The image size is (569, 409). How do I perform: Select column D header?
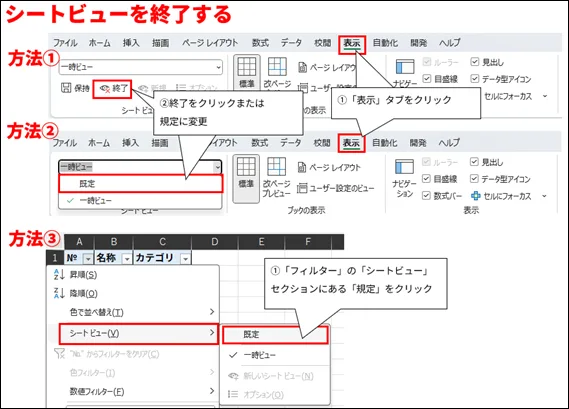click(215, 242)
